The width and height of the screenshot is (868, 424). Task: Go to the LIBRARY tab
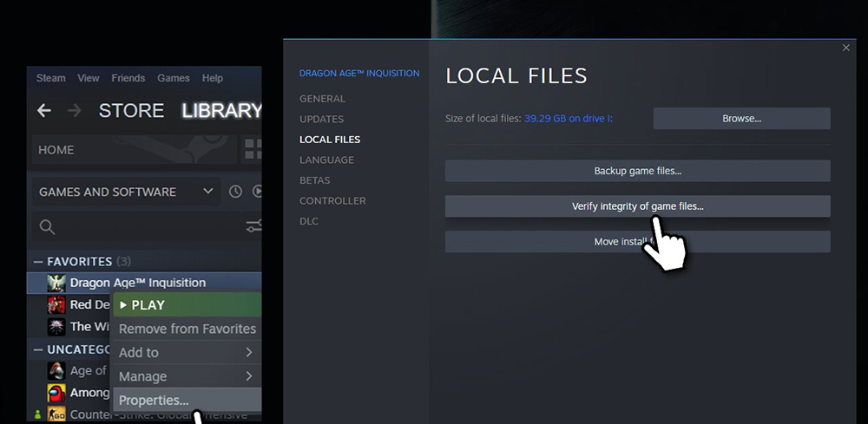coord(221,111)
